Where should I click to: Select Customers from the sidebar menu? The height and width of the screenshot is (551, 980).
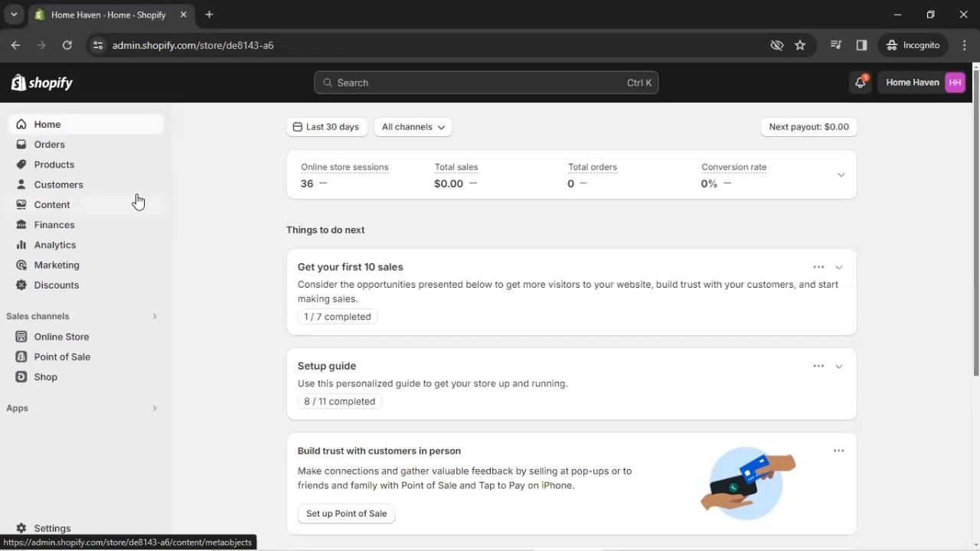58,184
